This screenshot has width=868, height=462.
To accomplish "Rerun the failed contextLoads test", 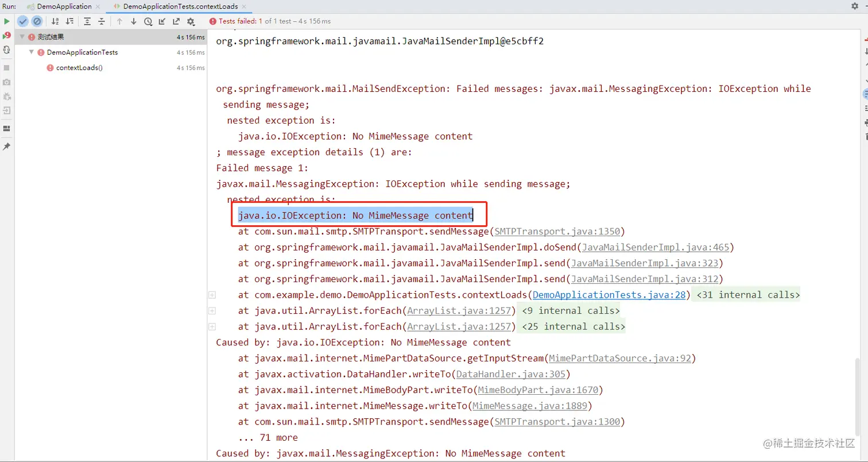I will tap(6, 35).
